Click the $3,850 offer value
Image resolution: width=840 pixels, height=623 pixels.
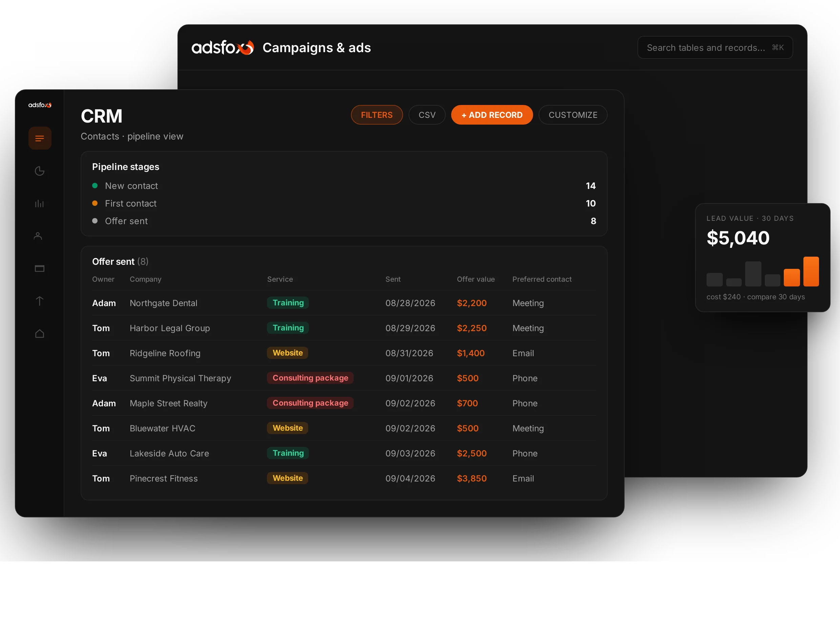click(x=471, y=478)
